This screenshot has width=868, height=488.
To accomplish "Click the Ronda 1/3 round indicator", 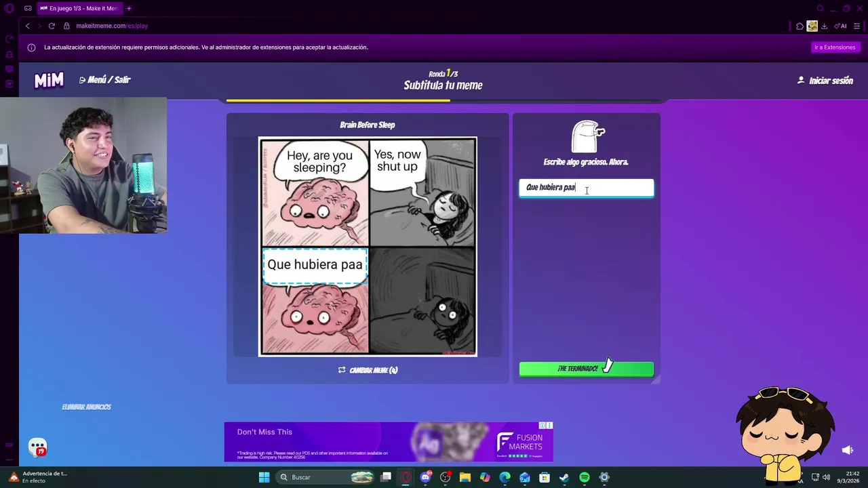I will [x=443, y=73].
